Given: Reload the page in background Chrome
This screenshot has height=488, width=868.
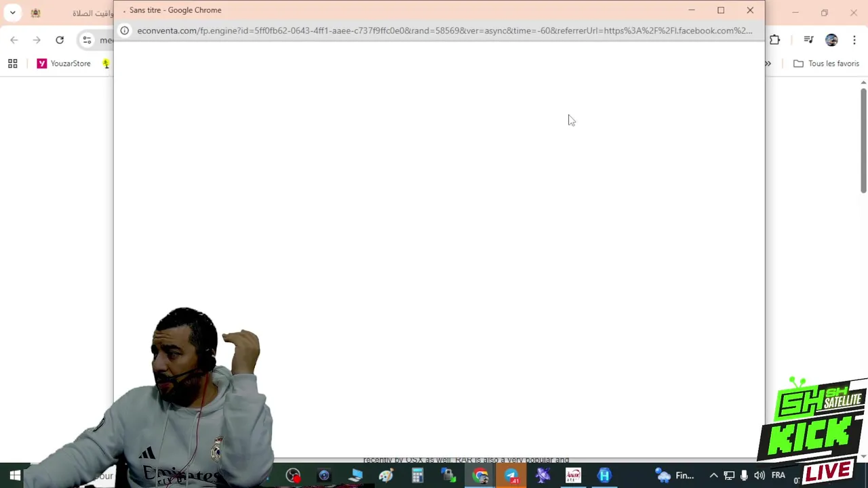Looking at the screenshot, I should 60,40.
